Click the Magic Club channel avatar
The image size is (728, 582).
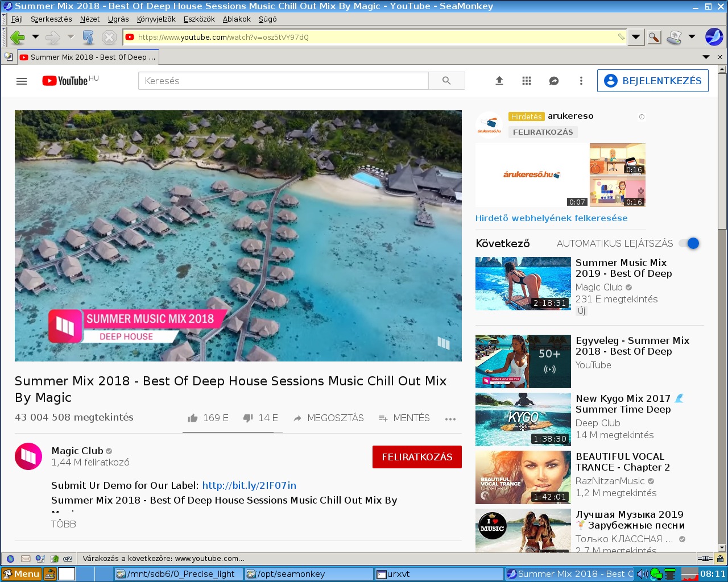(28, 456)
